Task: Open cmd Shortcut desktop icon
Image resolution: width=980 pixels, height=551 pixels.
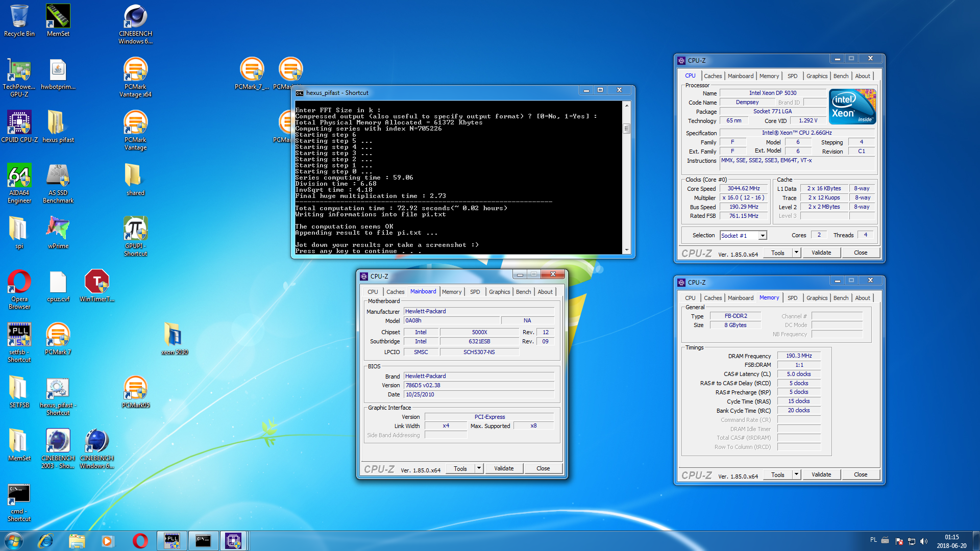Action: (x=19, y=502)
